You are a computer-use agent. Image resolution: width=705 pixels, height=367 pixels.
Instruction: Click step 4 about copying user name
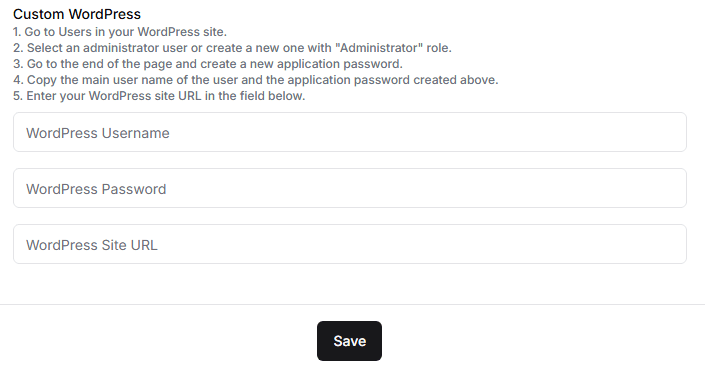coord(256,80)
